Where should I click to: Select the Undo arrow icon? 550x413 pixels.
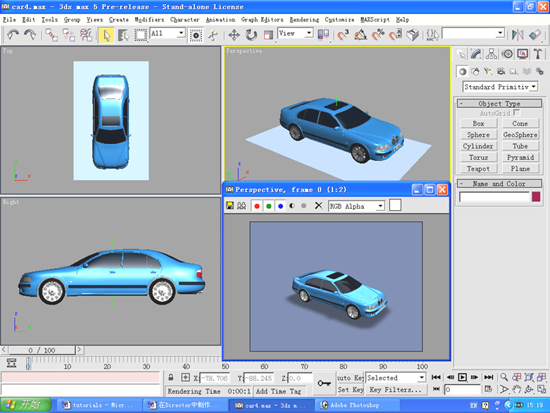tap(13, 35)
